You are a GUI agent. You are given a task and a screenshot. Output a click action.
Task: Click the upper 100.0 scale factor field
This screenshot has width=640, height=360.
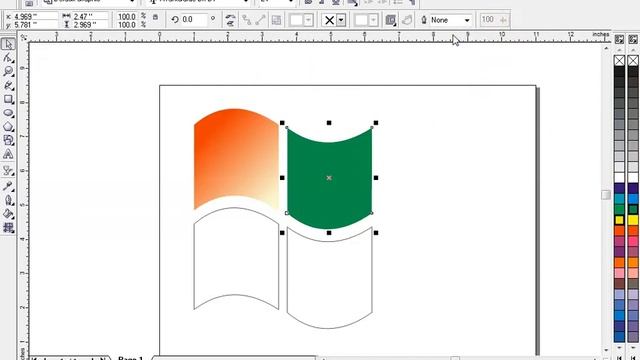click(x=127, y=17)
